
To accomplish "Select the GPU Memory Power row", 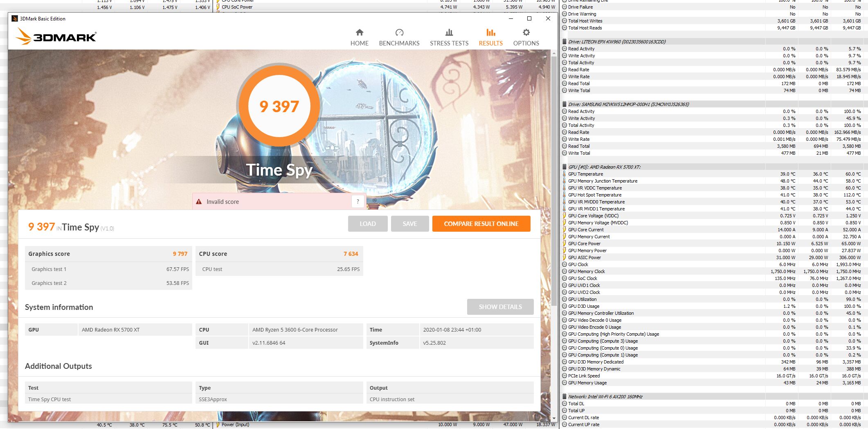I will click(714, 251).
